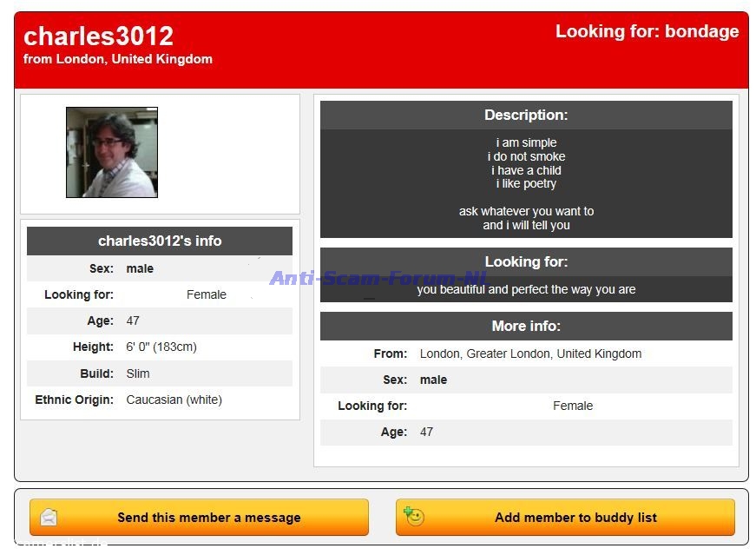Click the Age value in More info
Screen dimensions: 756x555
tap(426, 433)
